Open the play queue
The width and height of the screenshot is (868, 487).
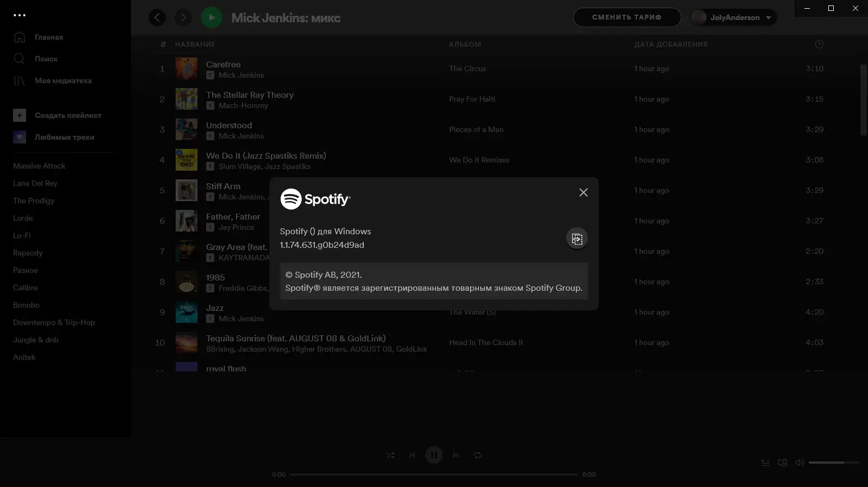766,463
